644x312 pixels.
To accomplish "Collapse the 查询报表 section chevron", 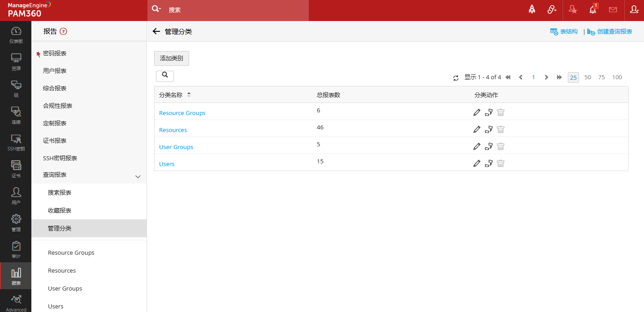I will point(138,177).
